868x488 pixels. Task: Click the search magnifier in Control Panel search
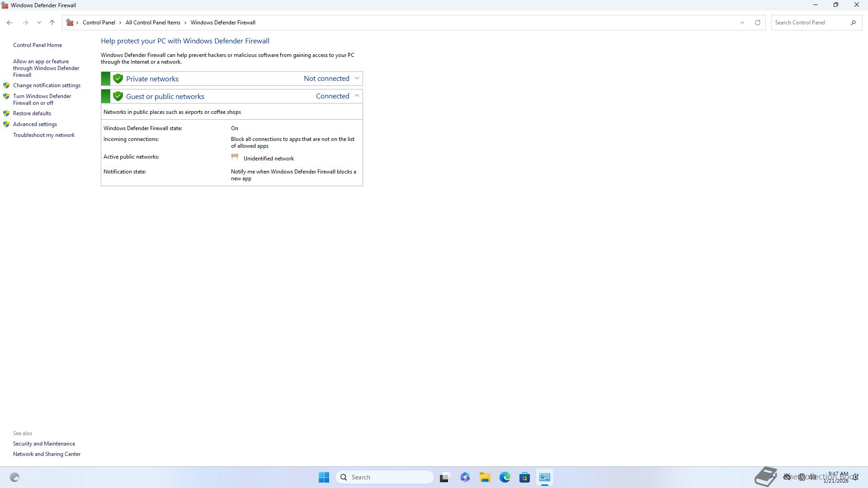tap(853, 23)
